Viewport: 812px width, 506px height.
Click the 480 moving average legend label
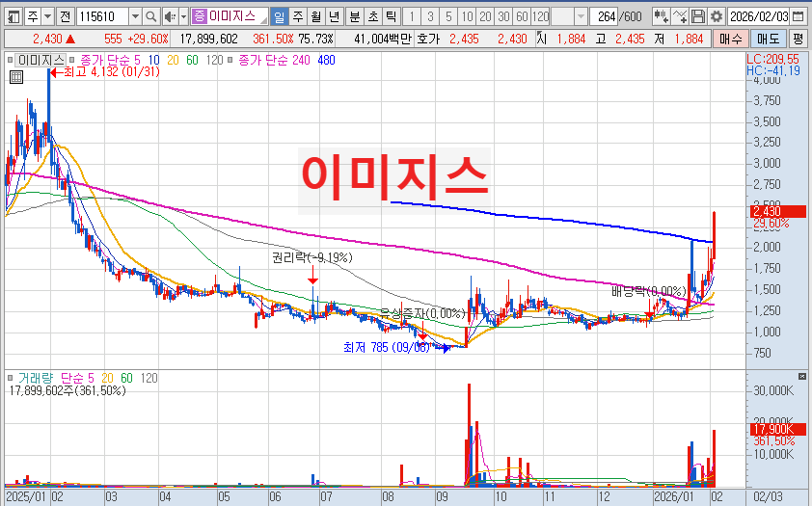tap(326, 60)
